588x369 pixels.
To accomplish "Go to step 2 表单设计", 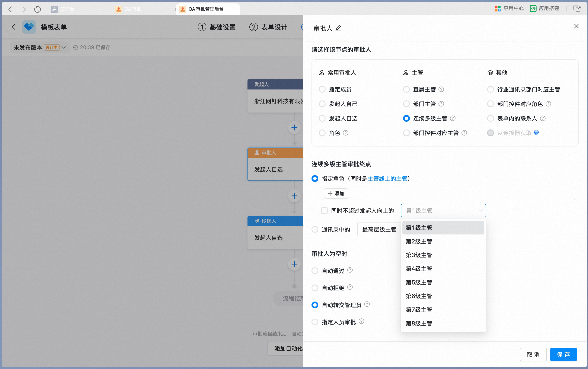I will [268, 27].
